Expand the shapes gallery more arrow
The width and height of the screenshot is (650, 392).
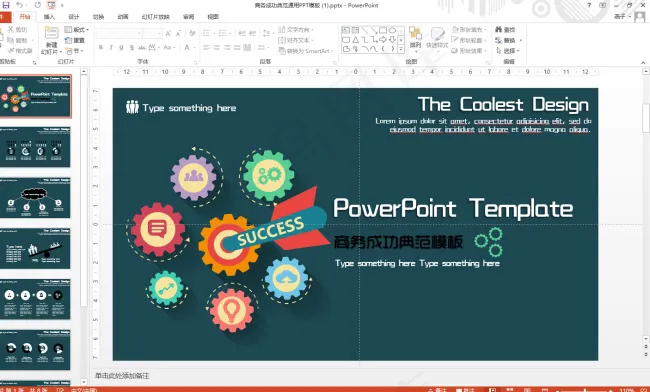401,49
